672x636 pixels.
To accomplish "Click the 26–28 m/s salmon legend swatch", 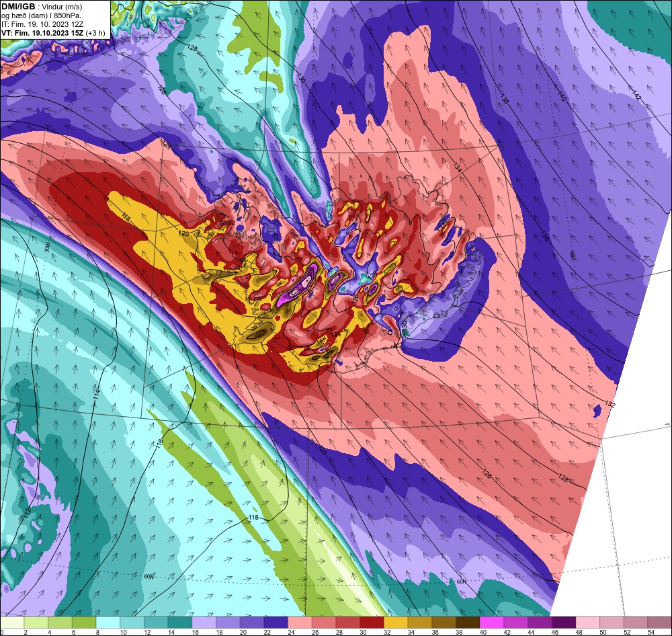I will 324,623.
